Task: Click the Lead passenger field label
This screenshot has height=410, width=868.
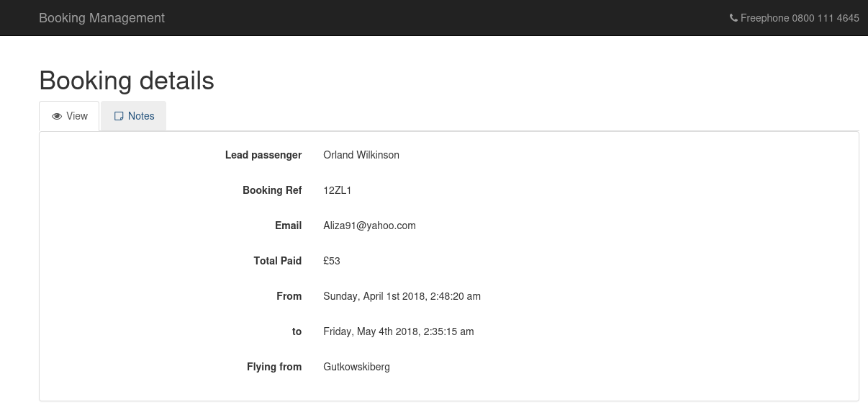Action: tap(263, 155)
